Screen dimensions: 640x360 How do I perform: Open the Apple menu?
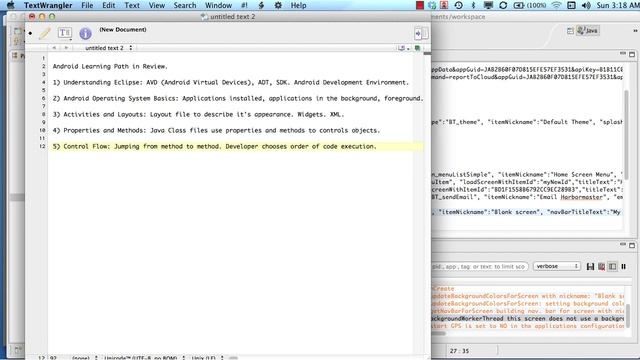click(x=11, y=5)
